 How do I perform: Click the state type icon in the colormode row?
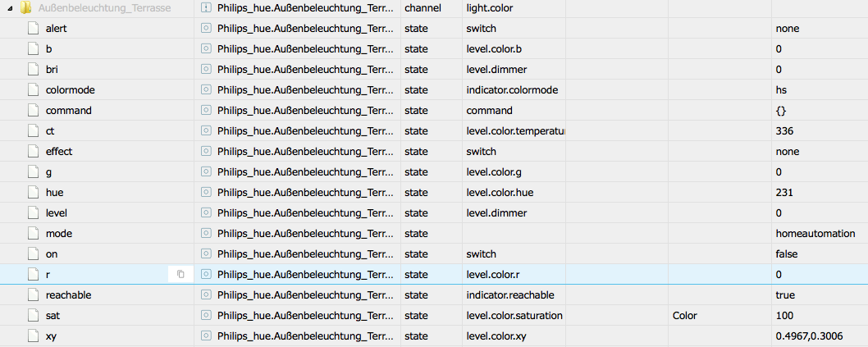pyautogui.click(x=206, y=89)
